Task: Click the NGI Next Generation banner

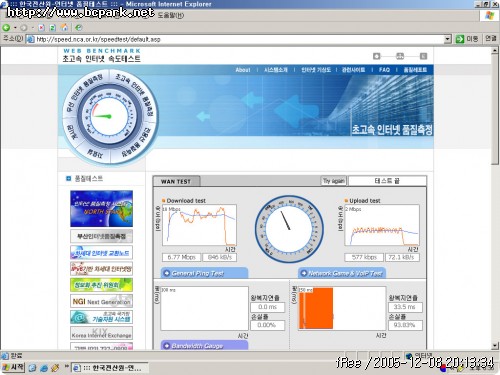Action: click(101, 301)
